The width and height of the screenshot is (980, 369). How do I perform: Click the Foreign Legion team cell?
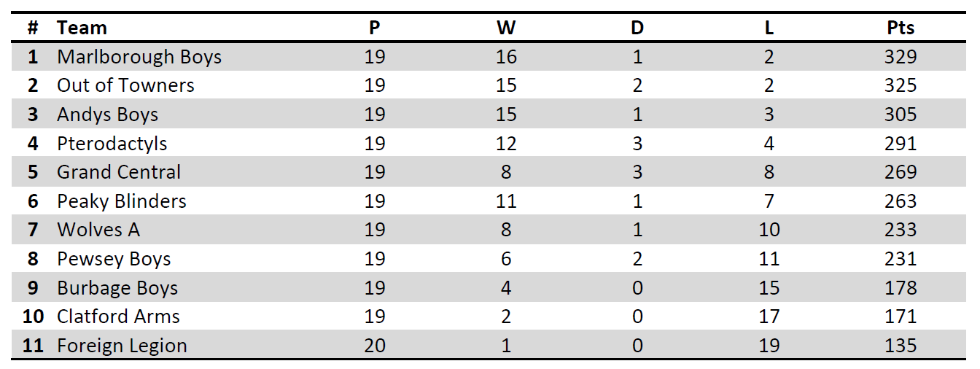coord(122,346)
